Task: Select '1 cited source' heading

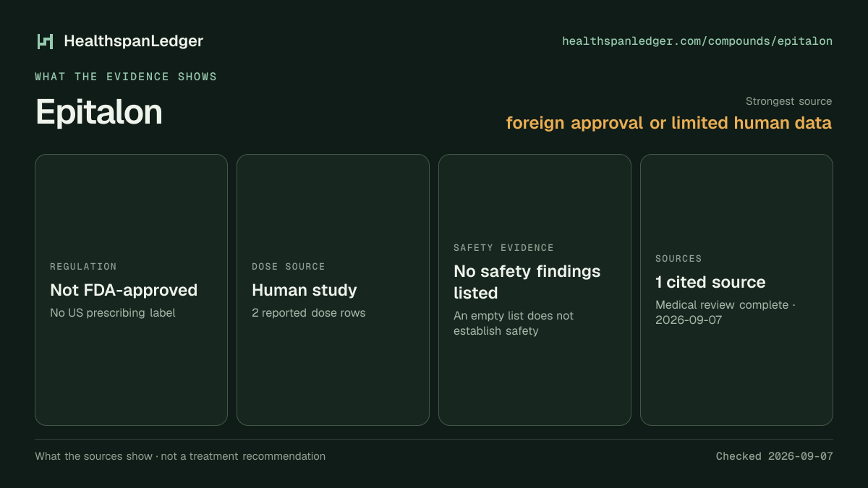Action: (710, 282)
